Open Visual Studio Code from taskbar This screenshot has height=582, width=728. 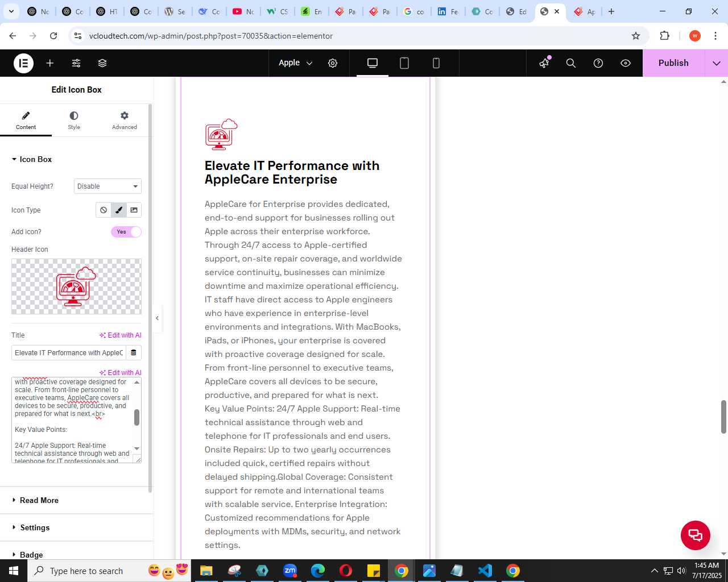485,571
